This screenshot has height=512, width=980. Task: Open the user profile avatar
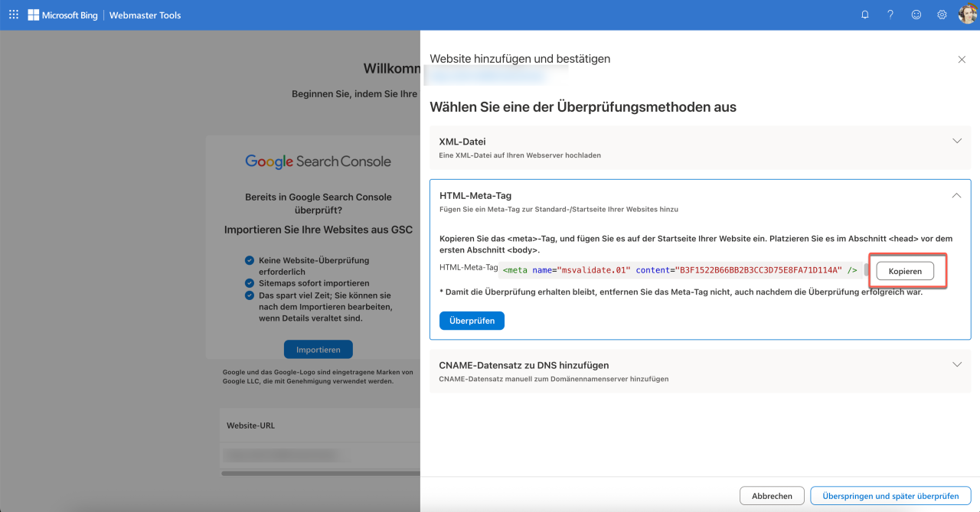(x=968, y=15)
